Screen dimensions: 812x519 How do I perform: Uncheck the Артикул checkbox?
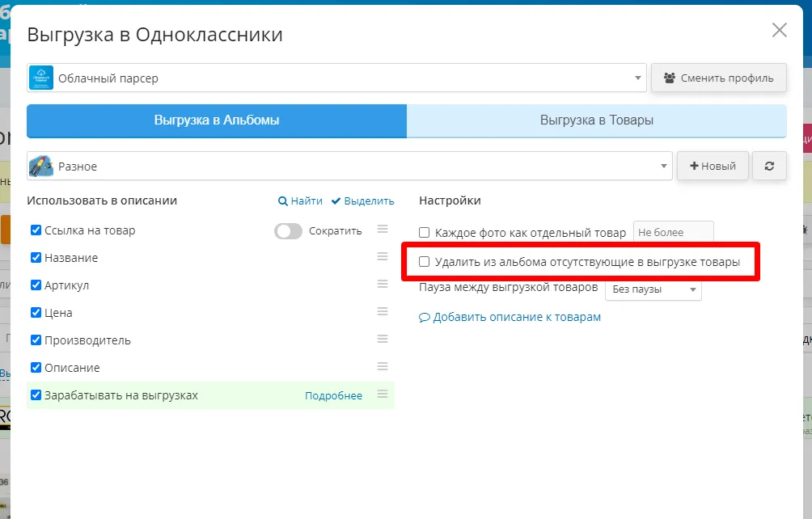pyautogui.click(x=36, y=285)
